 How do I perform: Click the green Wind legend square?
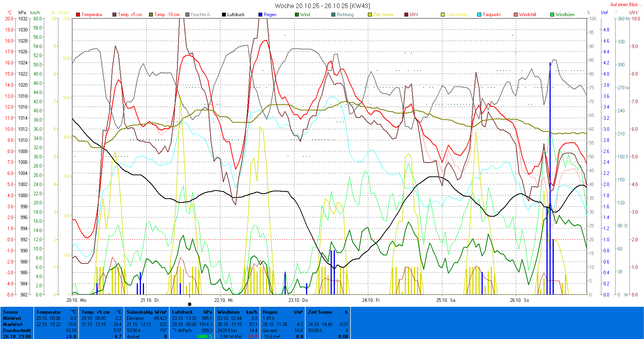coord(297,15)
